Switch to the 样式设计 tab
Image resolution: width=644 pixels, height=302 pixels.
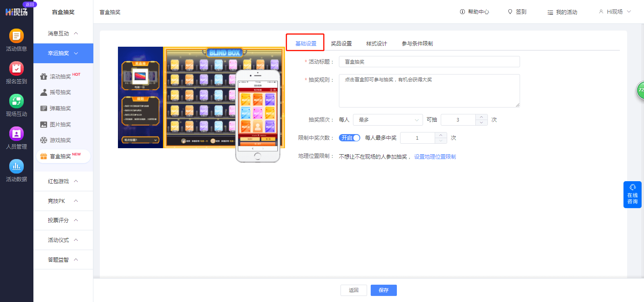pos(377,43)
